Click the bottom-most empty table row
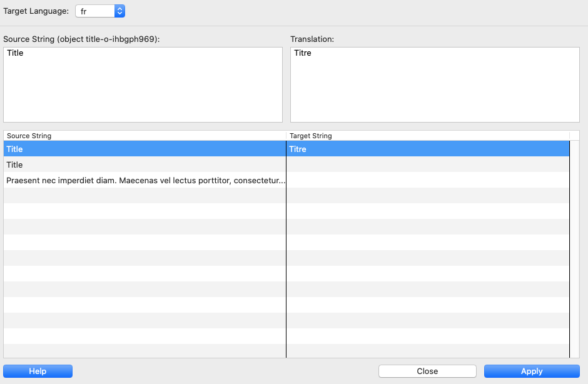The height and width of the screenshot is (384, 588). 144,351
